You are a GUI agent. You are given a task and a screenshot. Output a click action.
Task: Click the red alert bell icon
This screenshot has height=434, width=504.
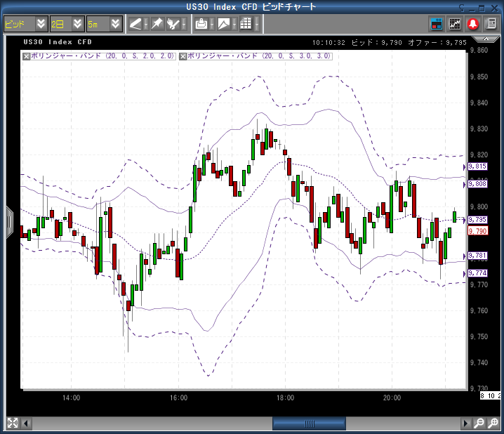tap(472, 24)
